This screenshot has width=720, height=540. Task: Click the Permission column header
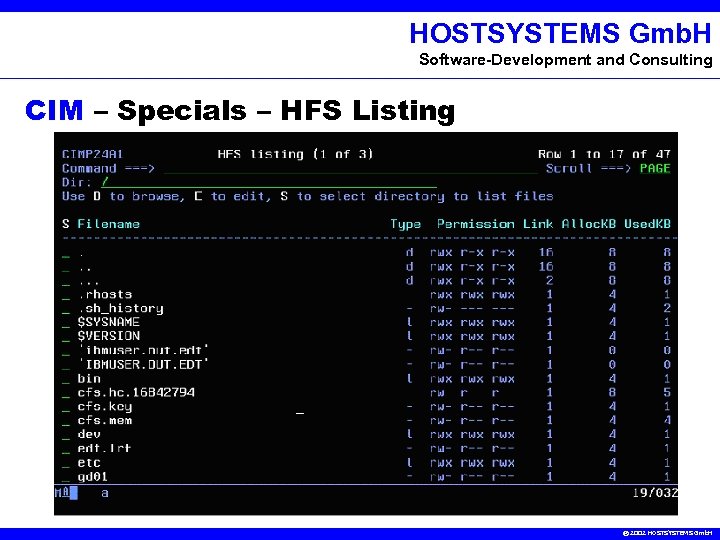[x=475, y=224]
